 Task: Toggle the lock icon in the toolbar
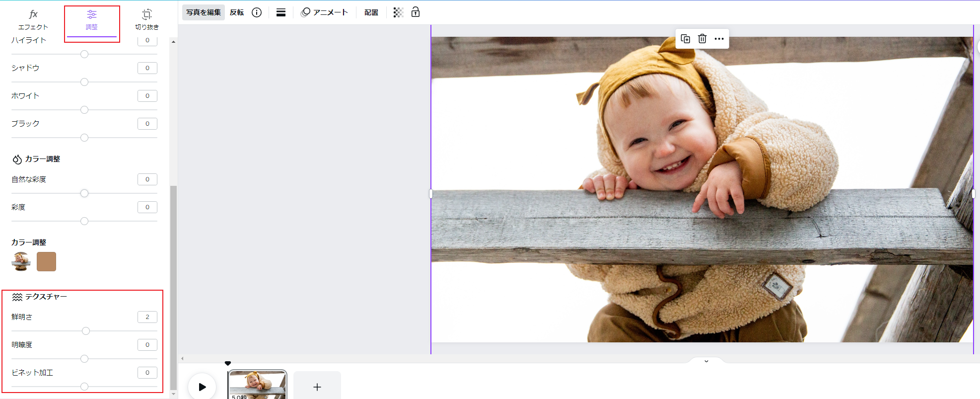tap(416, 12)
